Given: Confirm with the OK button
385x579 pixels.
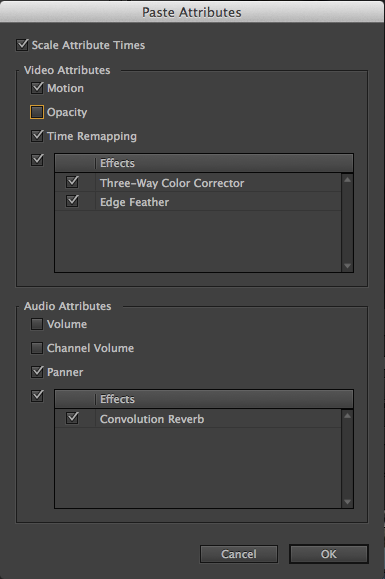Looking at the screenshot, I should (x=329, y=554).
